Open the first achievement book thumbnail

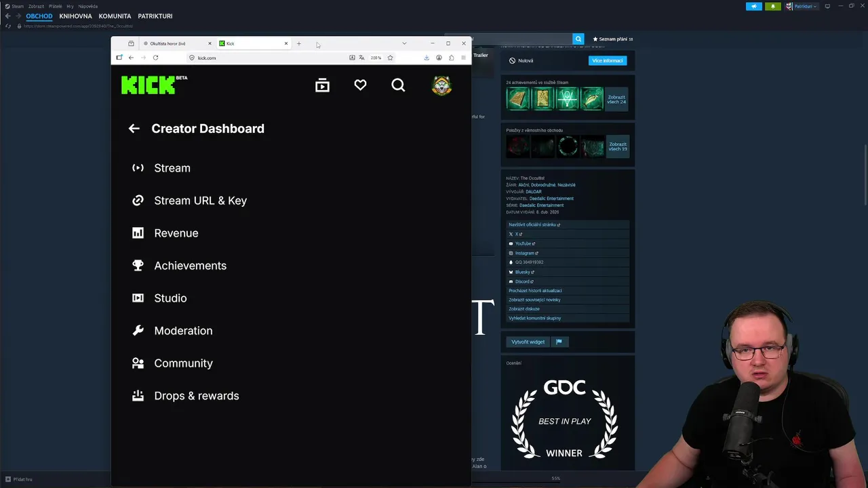pyautogui.click(x=518, y=99)
